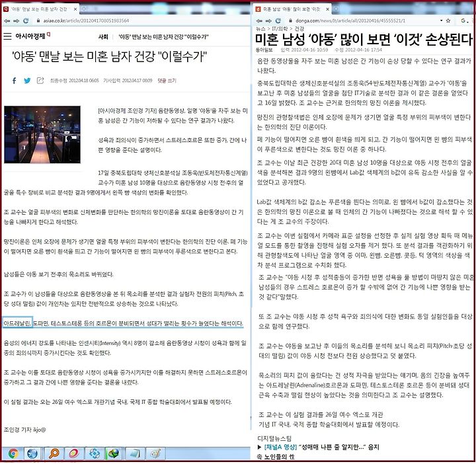The image size is (476, 464).
Task: Click forward arrow in the asiae window
Action: [17, 20]
